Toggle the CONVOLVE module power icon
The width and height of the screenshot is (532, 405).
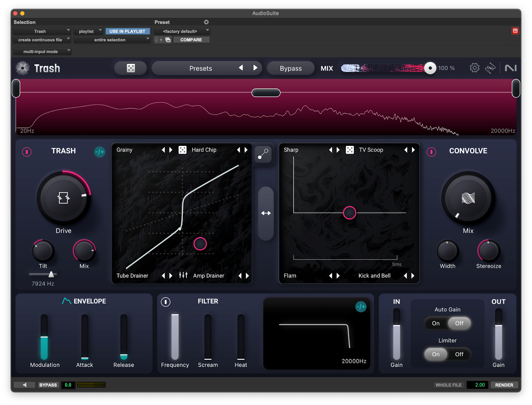point(431,152)
